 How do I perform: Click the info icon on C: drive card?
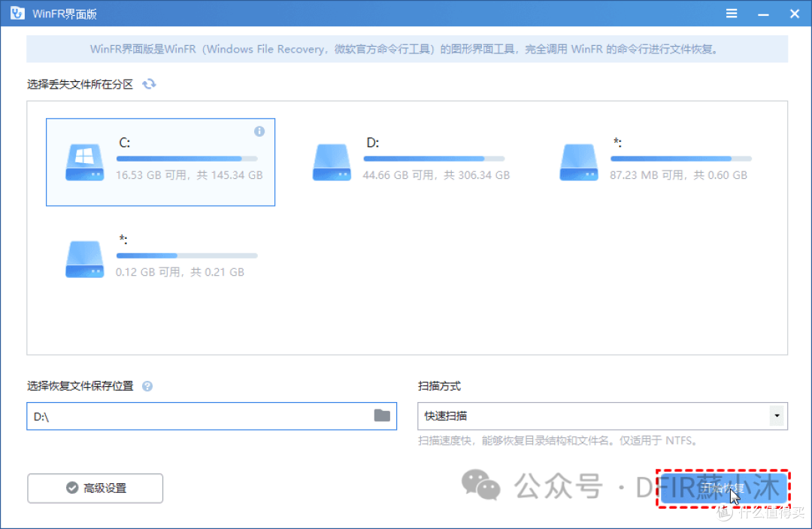tap(259, 131)
